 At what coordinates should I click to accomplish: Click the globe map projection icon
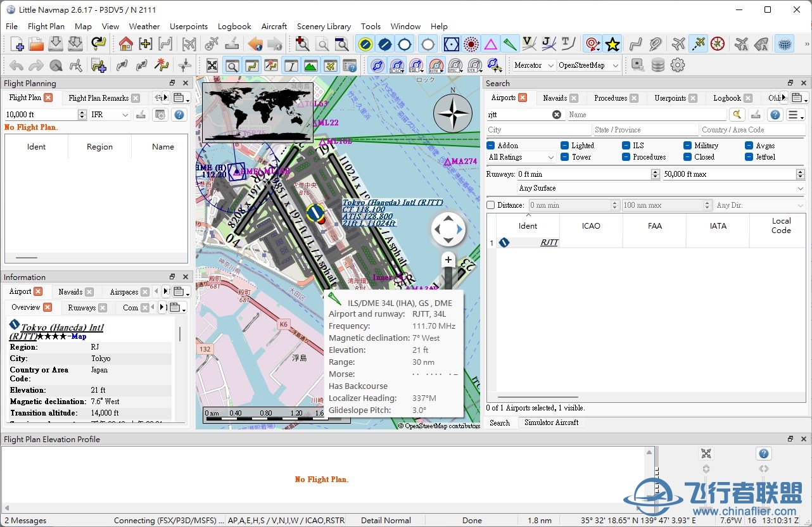tap(784, 44)
